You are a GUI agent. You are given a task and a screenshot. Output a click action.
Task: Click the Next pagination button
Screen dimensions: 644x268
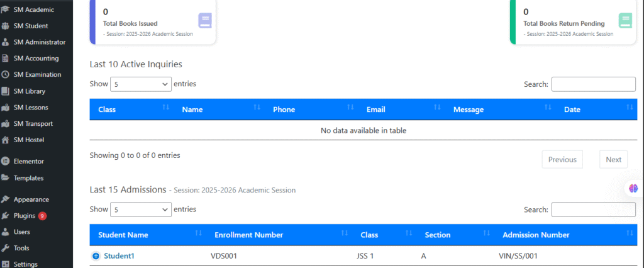tap(613, 160)
